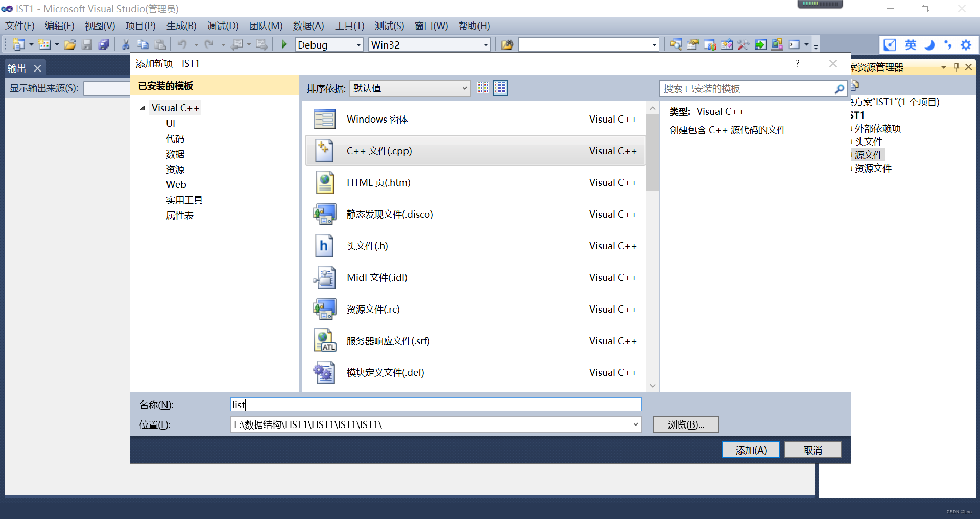Click the Undo arrow icon
980x519 pixels.
(182, 45)
